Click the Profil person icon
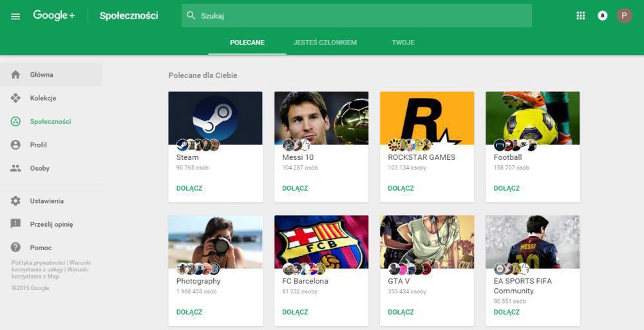The height and width of the screenshot is (330, 644). coord(15,144)
